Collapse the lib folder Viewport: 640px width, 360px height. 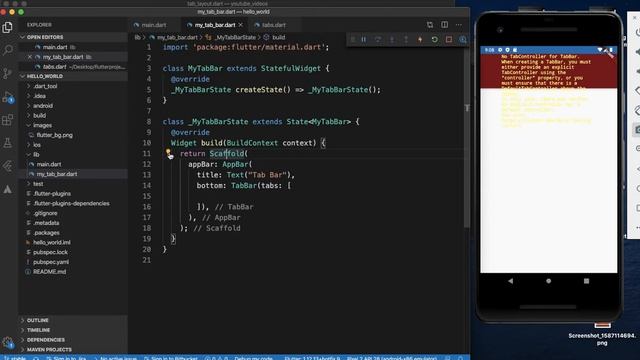coord(73,155)
